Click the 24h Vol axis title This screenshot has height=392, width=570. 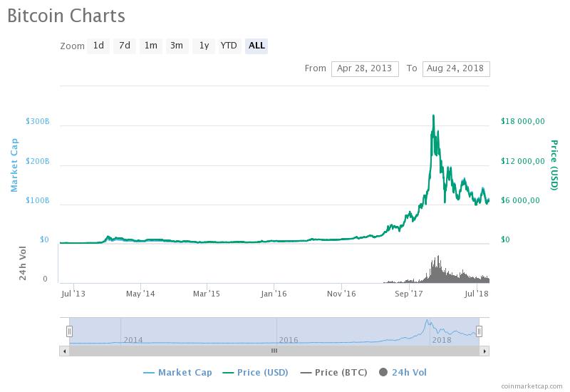coord(23,263)
